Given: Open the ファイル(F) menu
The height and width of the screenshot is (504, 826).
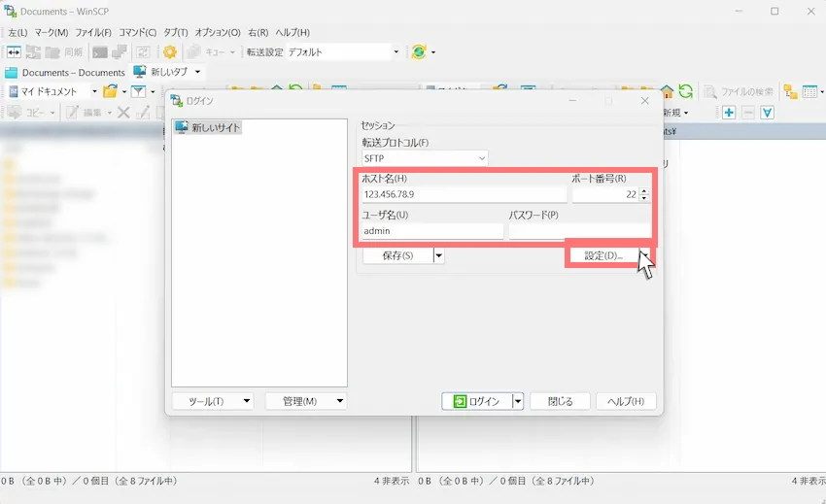Looking at the screenshot, I should click(92, 32).
